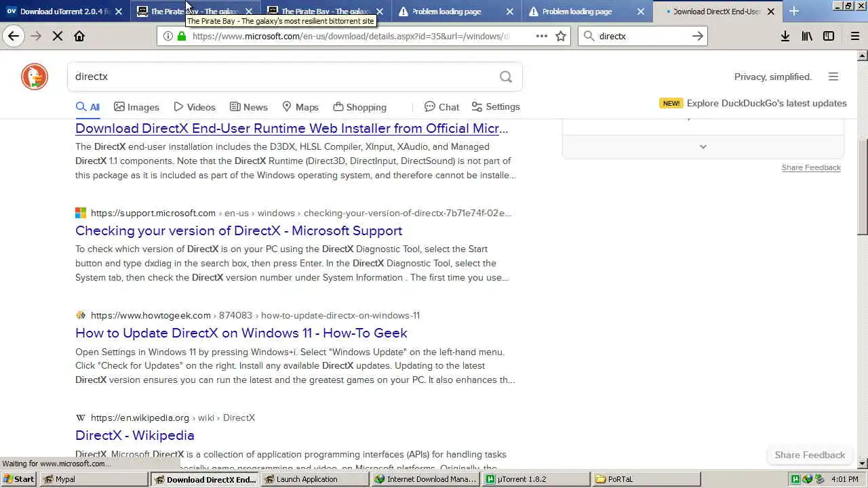The height and width of the screenshot is (488, 868).
Task: Switch to the Download uTorrent 2.0.4 tab
Action: coord(64,12)
